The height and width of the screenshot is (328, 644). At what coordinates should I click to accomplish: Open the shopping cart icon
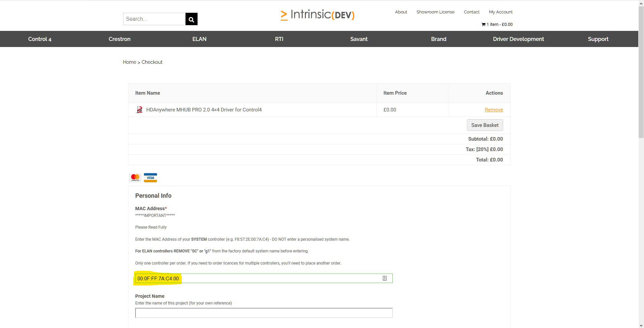483,25
